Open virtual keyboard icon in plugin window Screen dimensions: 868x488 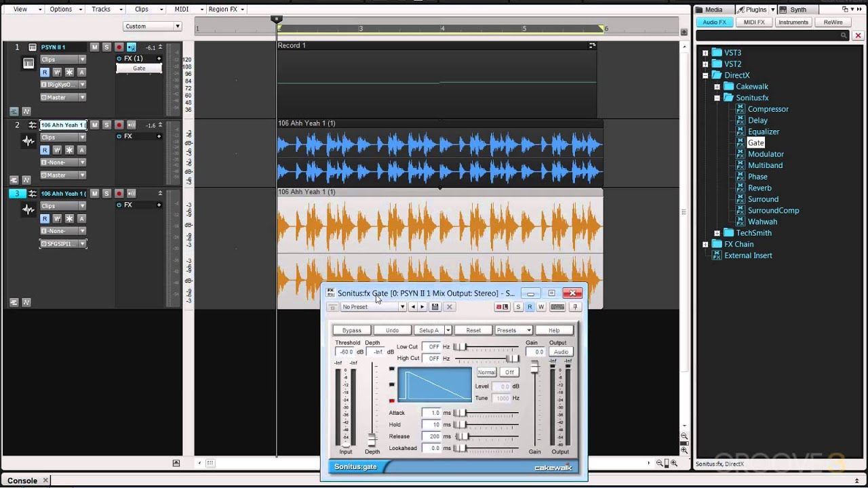tap(557, 307)
